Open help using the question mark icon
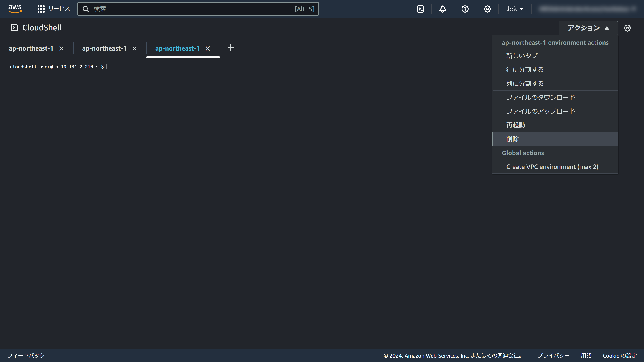The image size is (644, 362). (465, 9)
